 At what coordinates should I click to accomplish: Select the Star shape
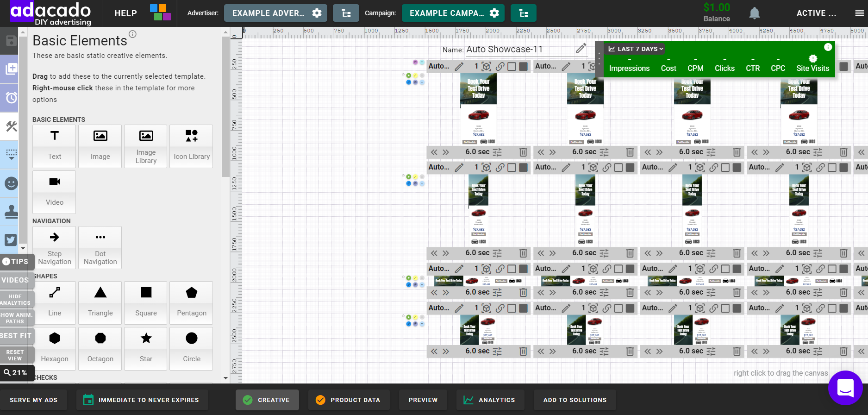tap(146, 348)
